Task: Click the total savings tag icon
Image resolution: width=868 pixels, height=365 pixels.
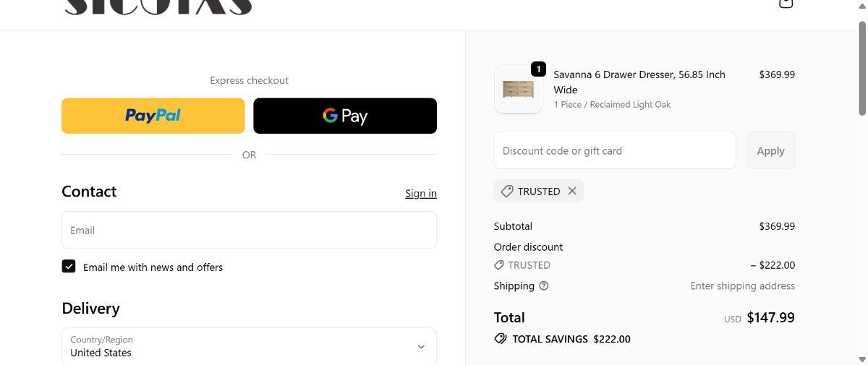Action: [x=501, y=338]
